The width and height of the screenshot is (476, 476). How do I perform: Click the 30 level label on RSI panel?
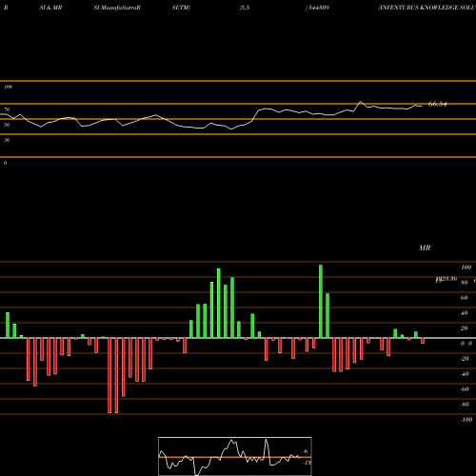(x=7, y=140)
